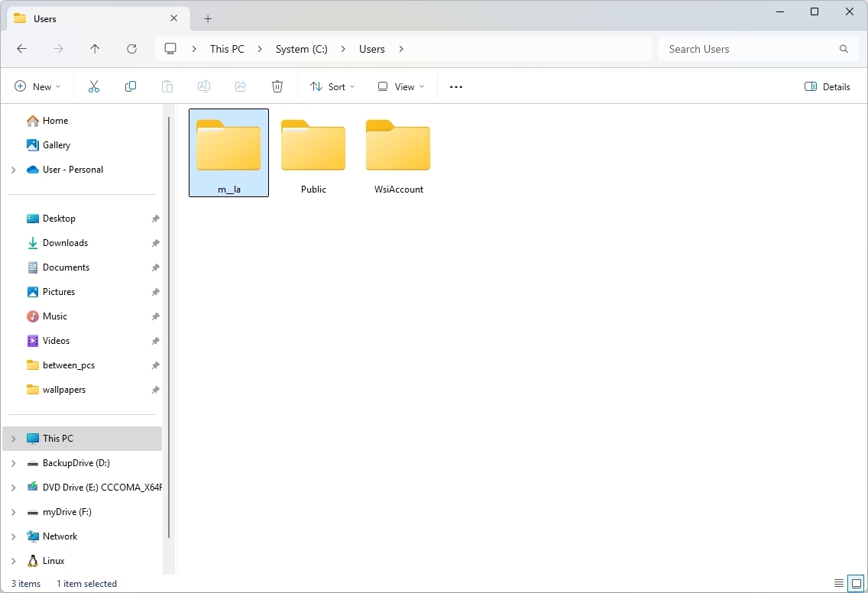Click the pin icon next to wallpapers
Viewport: 868px width, 593px height.
tap(156, 390)
